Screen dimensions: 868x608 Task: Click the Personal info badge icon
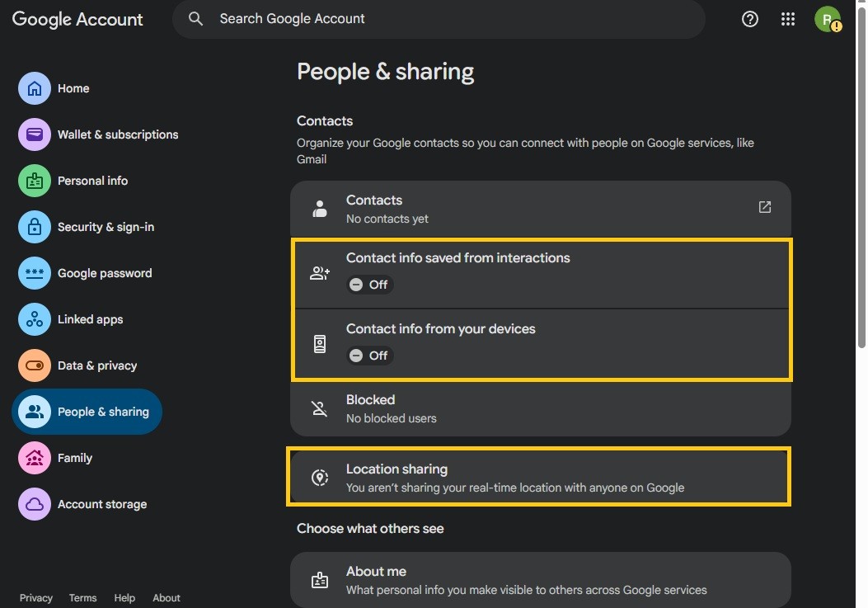35,181
